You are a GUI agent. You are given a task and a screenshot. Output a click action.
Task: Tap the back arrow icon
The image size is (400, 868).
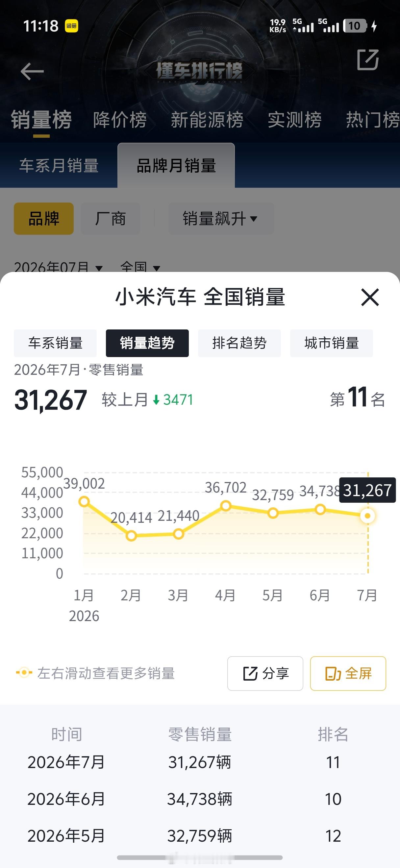point(32,71)
